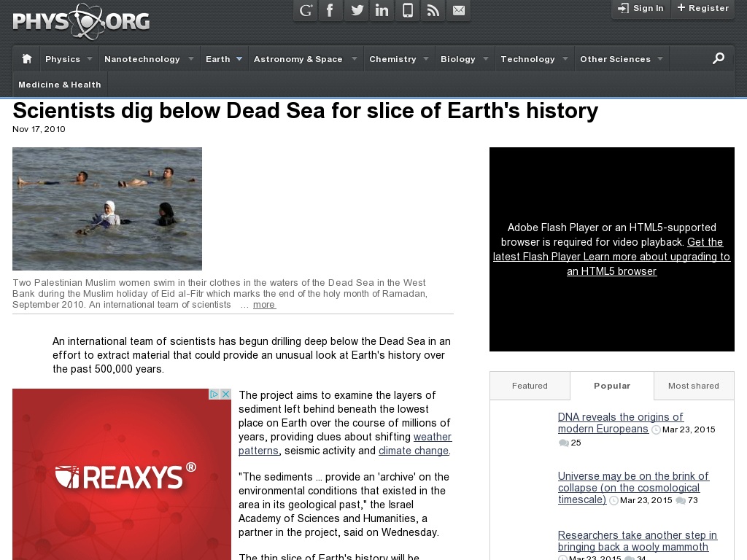The image size is (747, 560).
Task: Click comment bubble icon showing 73
Action: (681, 500)
